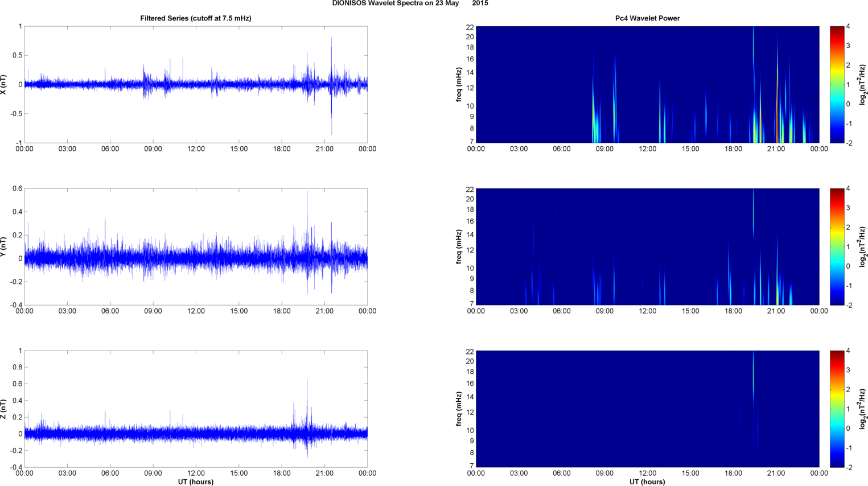Click the '0.6' tick on the Y (nT) axis
Viewport: 868px width, 486px height.
(x=18, y=188)
